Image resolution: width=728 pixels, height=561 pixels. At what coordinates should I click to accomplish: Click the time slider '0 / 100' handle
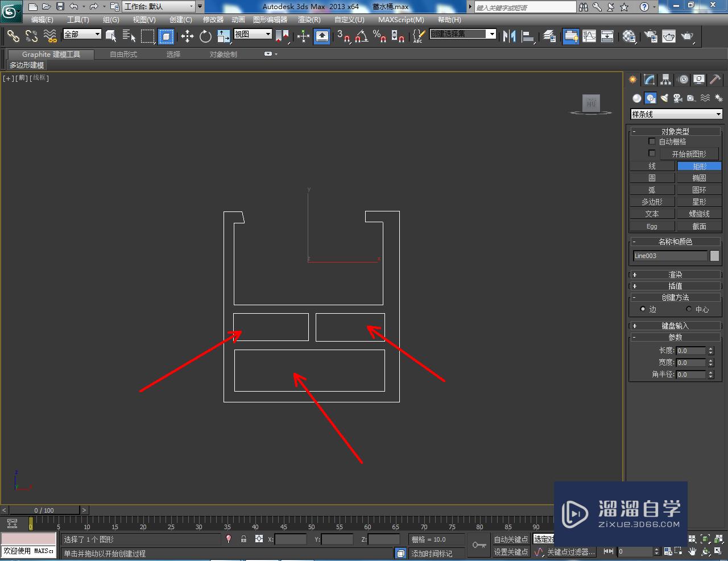point(44,510)
